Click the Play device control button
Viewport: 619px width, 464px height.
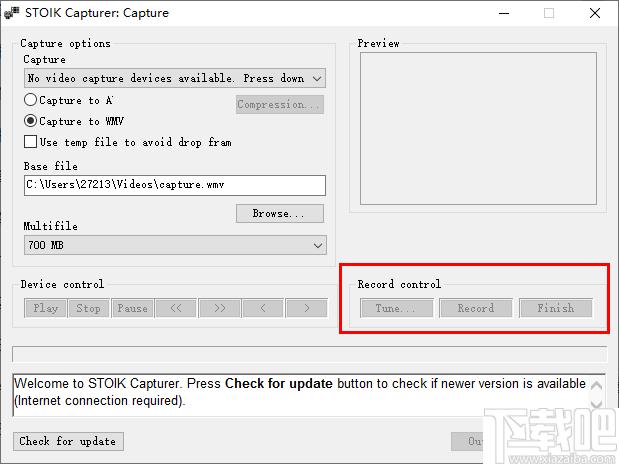click(x=45, y=308)
